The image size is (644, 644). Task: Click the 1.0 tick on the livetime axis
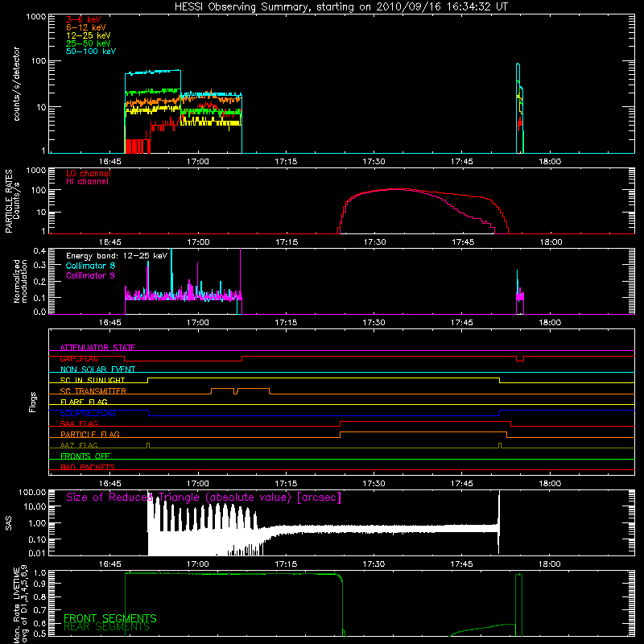point(40,572)
